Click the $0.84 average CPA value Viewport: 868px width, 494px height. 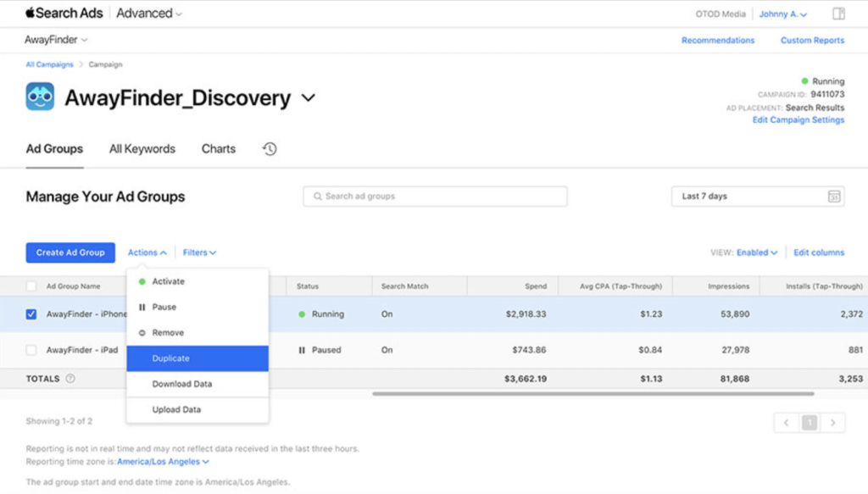tap(650, 350)
